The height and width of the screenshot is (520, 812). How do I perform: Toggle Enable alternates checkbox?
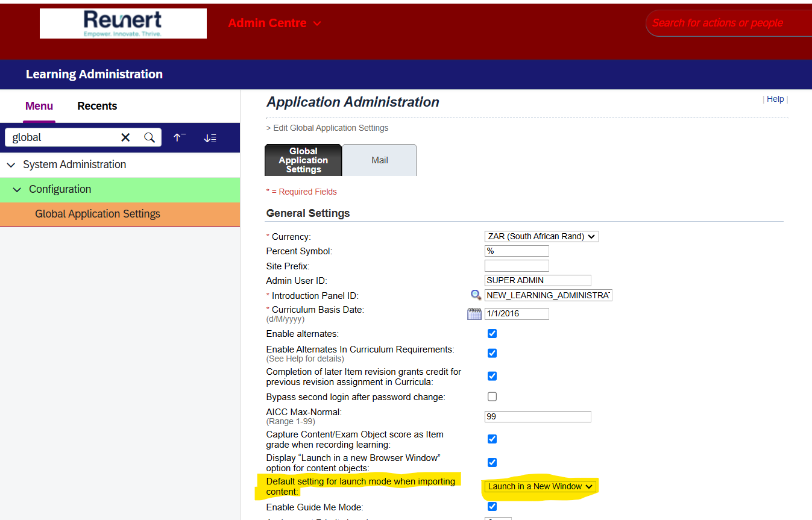pos(492,333)
